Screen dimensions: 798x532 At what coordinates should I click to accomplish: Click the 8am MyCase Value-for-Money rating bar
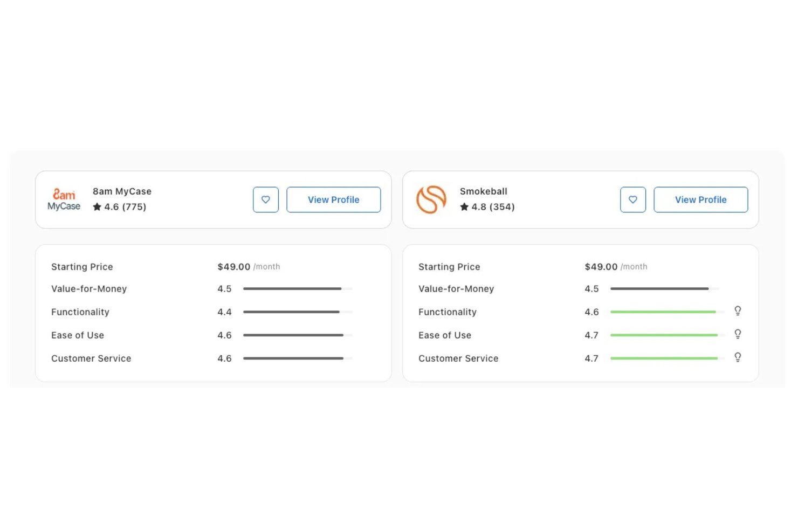(x=298, y=289)
